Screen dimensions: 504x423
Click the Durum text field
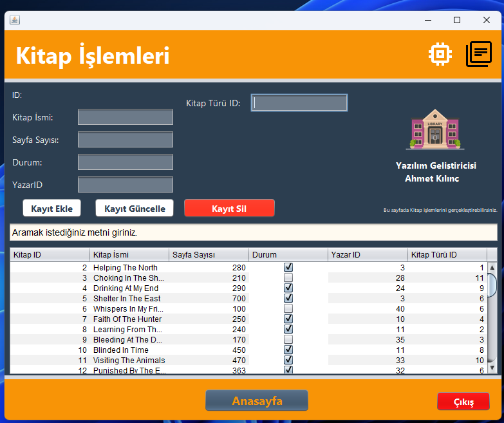pyautogui.click(x=126, y=162)
